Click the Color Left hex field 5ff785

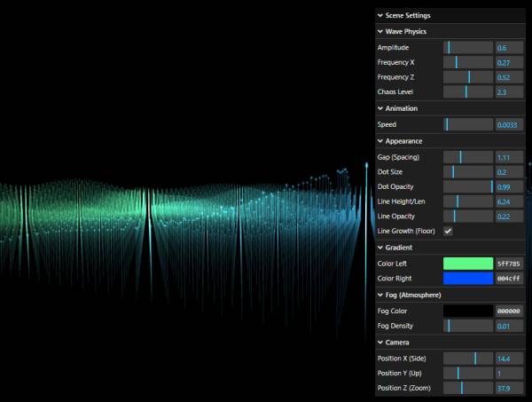pos(508,264)
